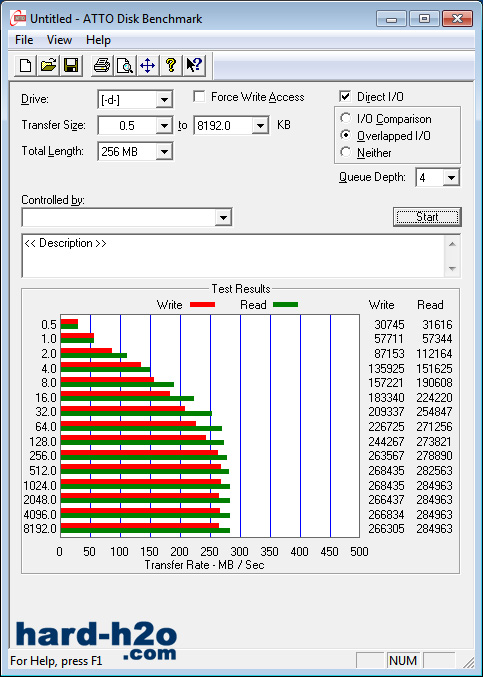The width and height of the screenshot is (483, 677).
Task: Click write value 135925 for 4.0 KB
Action: click(x=386, y=369)
